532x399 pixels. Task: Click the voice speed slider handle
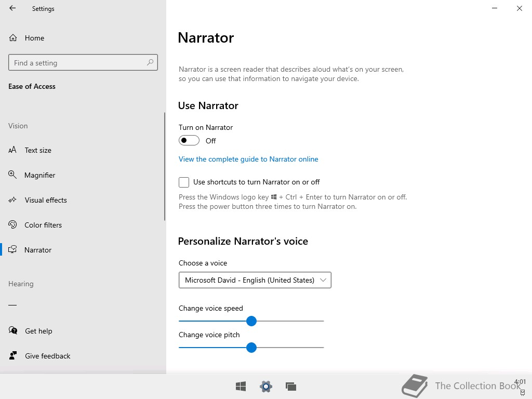(251, 321)
